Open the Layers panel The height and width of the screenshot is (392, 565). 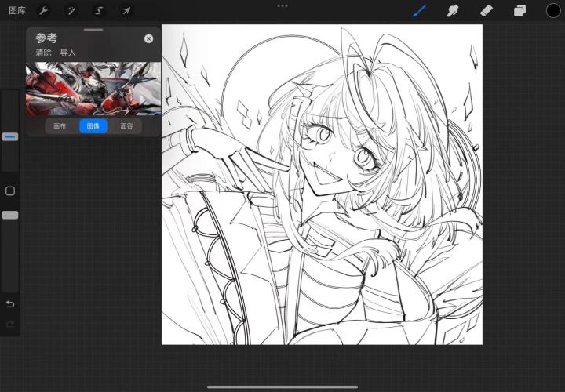click(x=519, y=11)
